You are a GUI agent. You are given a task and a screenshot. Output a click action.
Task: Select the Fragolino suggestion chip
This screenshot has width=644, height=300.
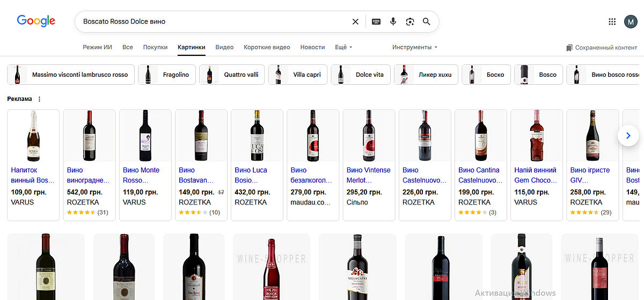pos(166,75)
